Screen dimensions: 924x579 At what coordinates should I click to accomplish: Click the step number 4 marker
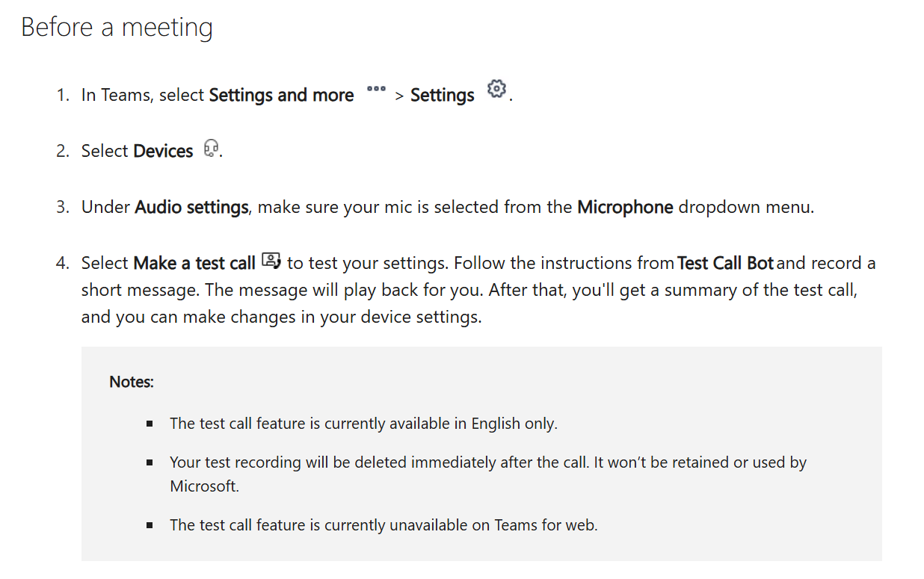pos(63,263)
